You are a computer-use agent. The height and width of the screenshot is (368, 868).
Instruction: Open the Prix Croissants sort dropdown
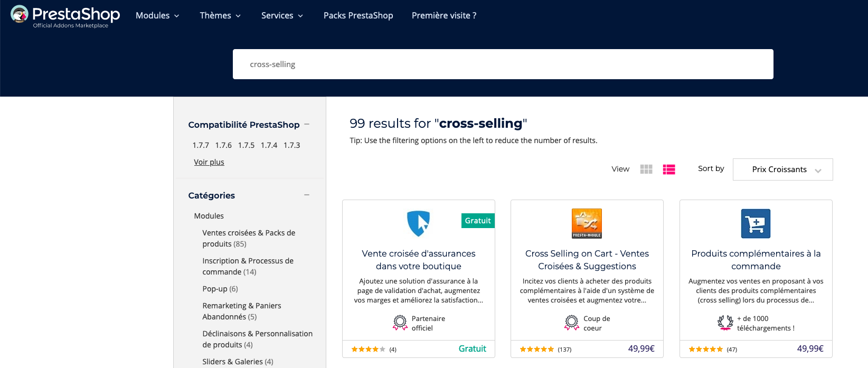click(782, 169)
